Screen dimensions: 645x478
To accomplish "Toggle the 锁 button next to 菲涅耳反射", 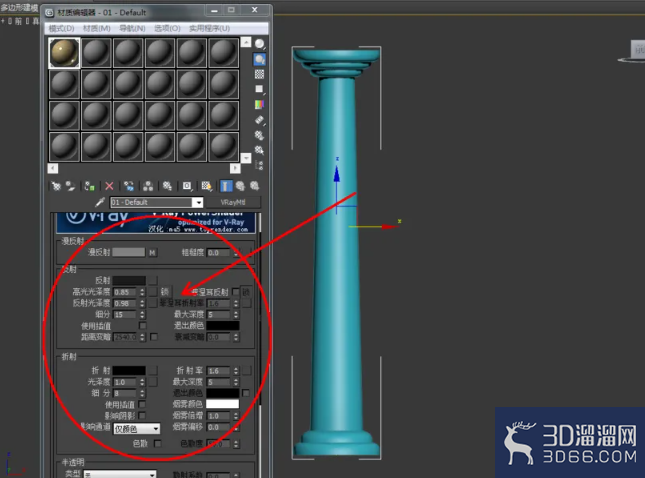I will pyautogui.click(x=246, y=292).
